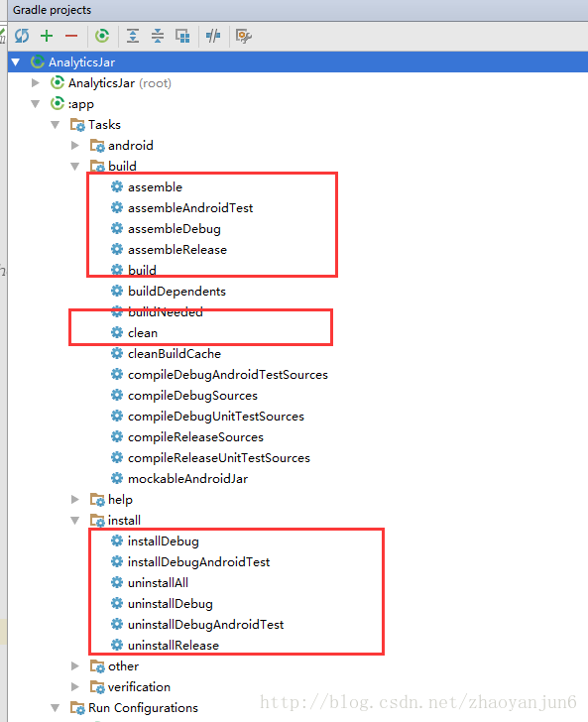Select compileReleaseUnitTestSources task

click(219, 458)
